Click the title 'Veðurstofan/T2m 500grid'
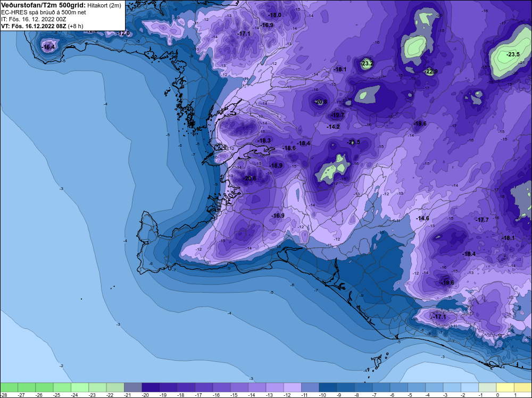Viewport: 532px width, 398px height. tap(43, 5)
